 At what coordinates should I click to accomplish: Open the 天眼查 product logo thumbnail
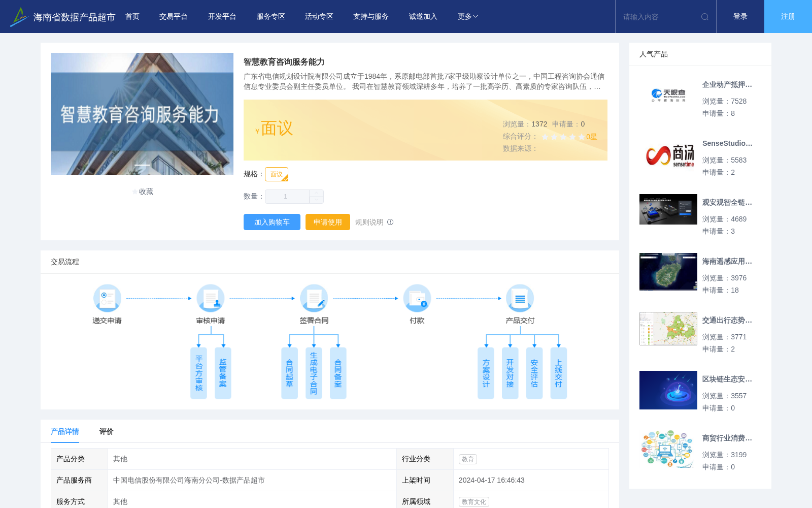tap(668, 95)
